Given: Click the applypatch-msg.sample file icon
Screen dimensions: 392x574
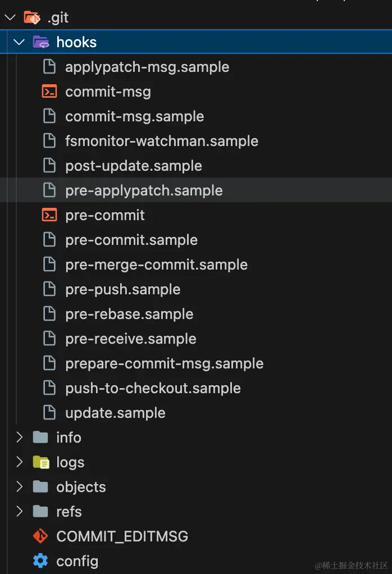Looking at the screenshot, I should point(49,67).
